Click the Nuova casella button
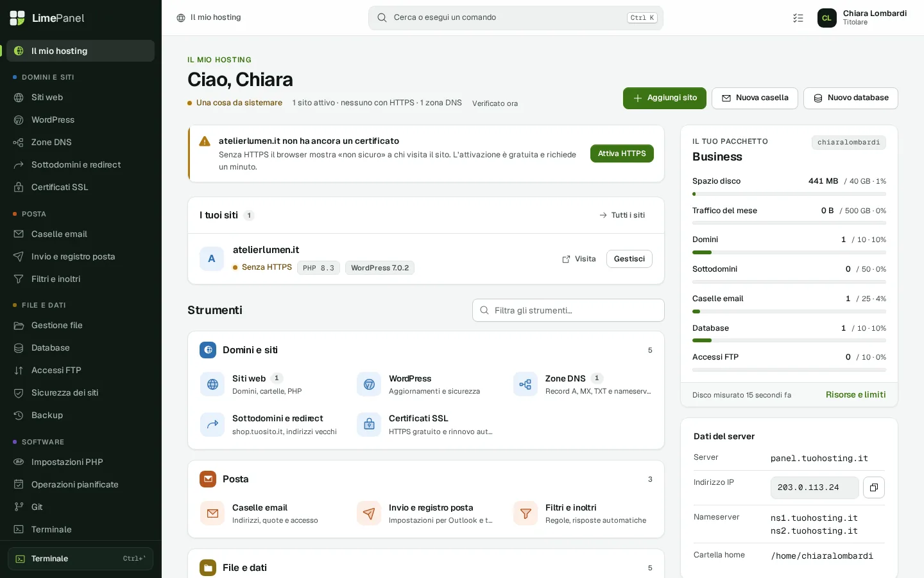The image size is (924, 578). (x=755, y=98)
